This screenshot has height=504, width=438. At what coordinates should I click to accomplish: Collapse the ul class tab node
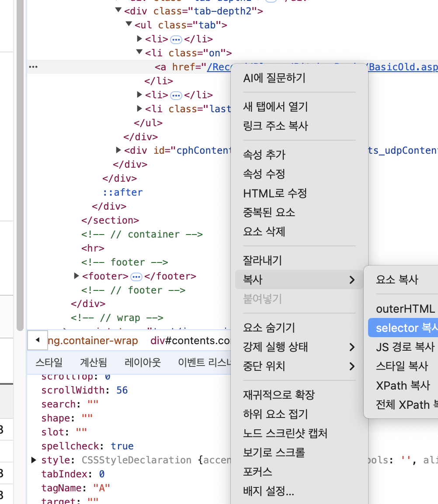(129, 24)
